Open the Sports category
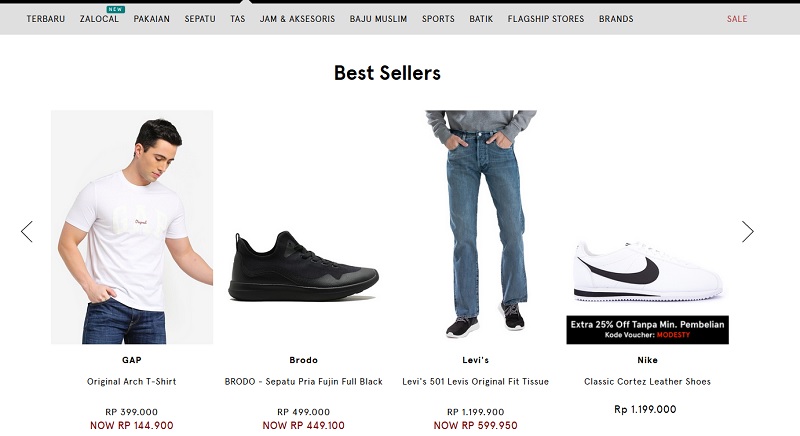The height and width of the screenshot is (436, 800). (x=438, y=19)
